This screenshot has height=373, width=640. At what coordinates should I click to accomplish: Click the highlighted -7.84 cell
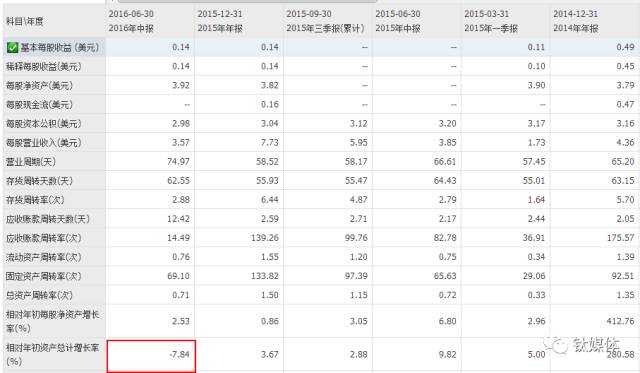click(x=151, y=356)
